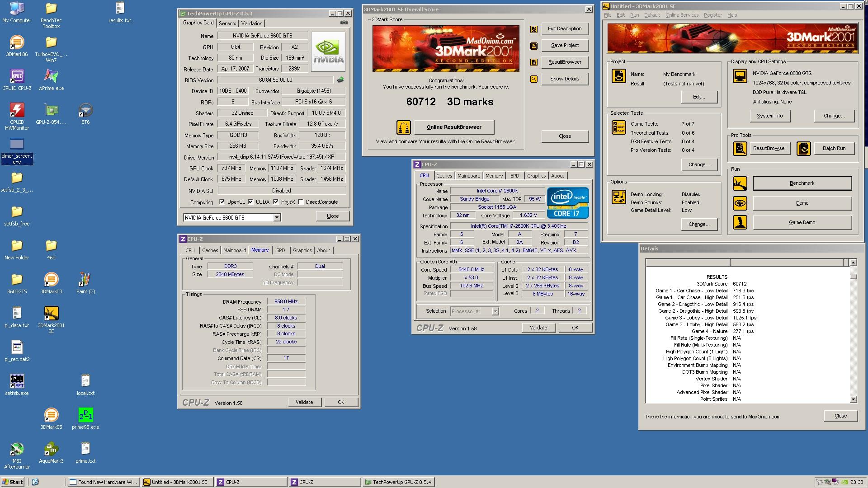This screenshot has width=868, height=488.
Task: Click the Change button under Selected Tests
Action: pos(699,165)
